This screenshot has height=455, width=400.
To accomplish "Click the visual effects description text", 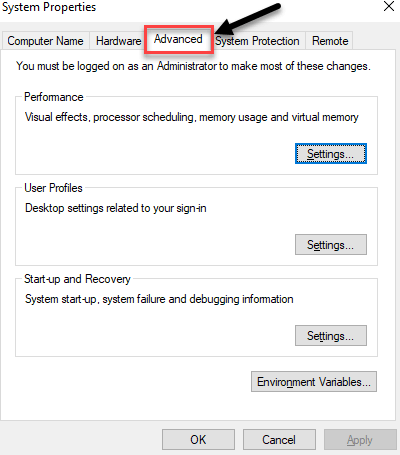I will coord(192,117).
